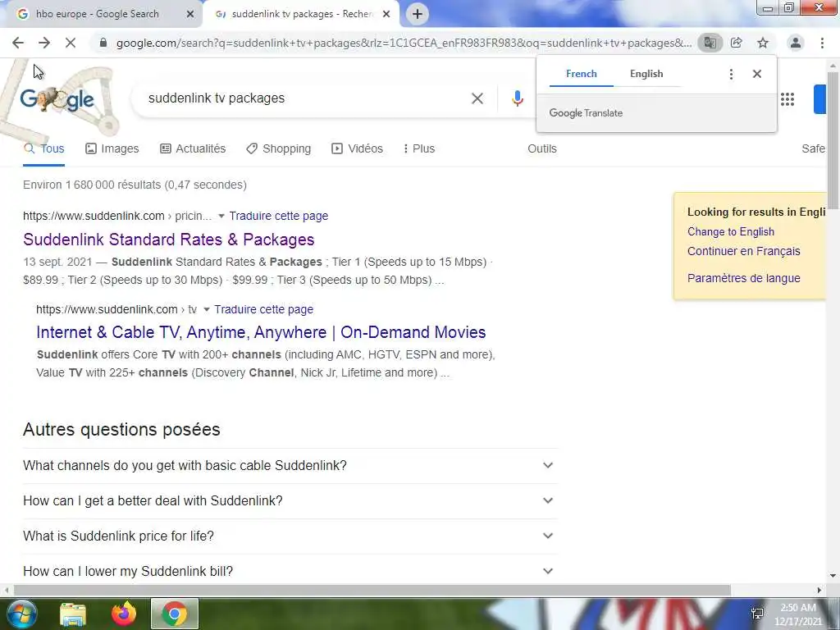Clear the search box text

click(477, 98)
